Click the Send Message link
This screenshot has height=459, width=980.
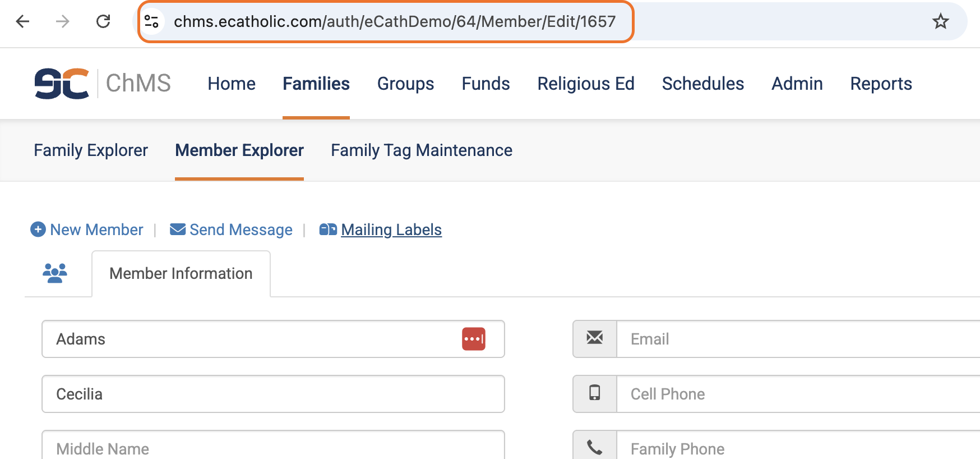[231, 229]
